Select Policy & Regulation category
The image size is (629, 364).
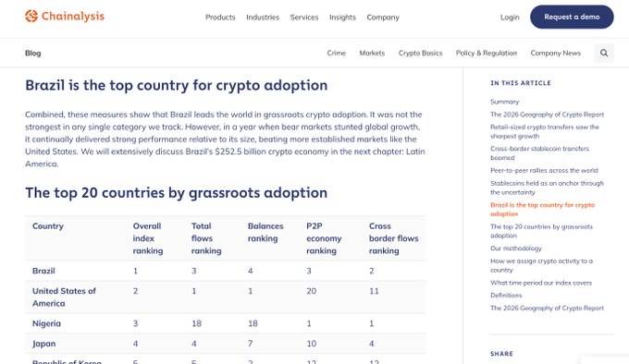487,53
